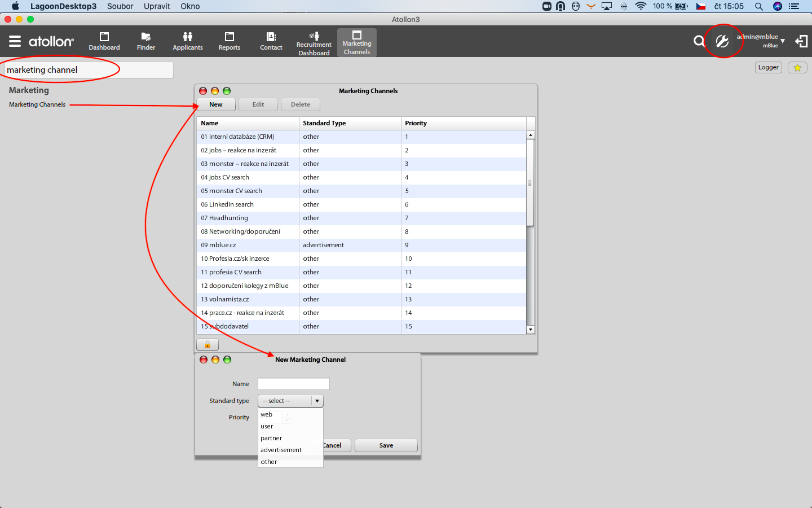
Task: Open the Applicants module
Action: (x=188, y=42)
